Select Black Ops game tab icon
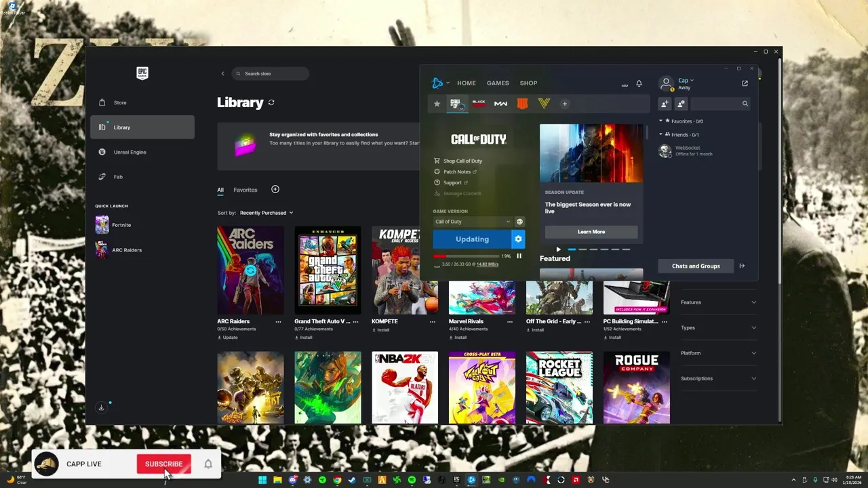 point(479,104)
